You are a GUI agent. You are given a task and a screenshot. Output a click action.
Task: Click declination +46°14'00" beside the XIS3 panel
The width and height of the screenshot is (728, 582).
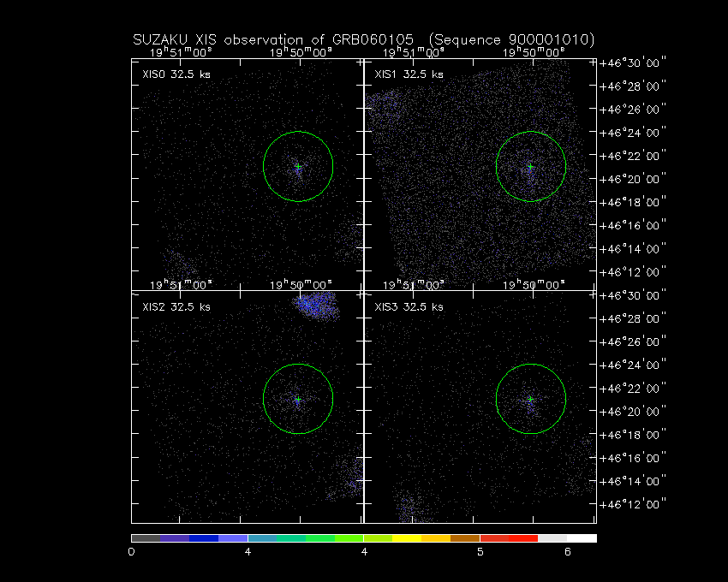(x=633, y=481)
